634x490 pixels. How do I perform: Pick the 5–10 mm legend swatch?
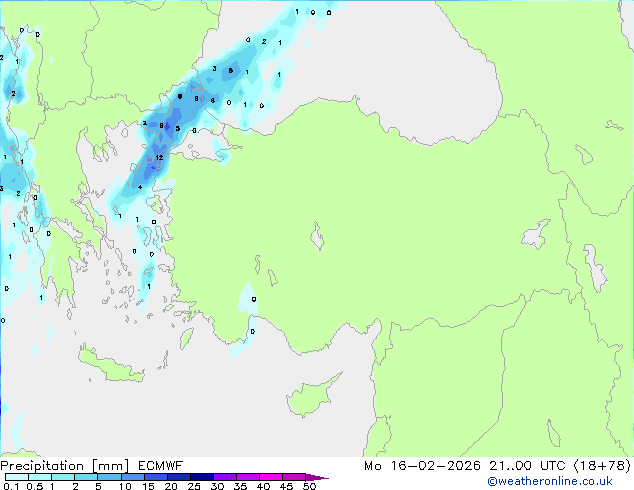pos(109,477)
